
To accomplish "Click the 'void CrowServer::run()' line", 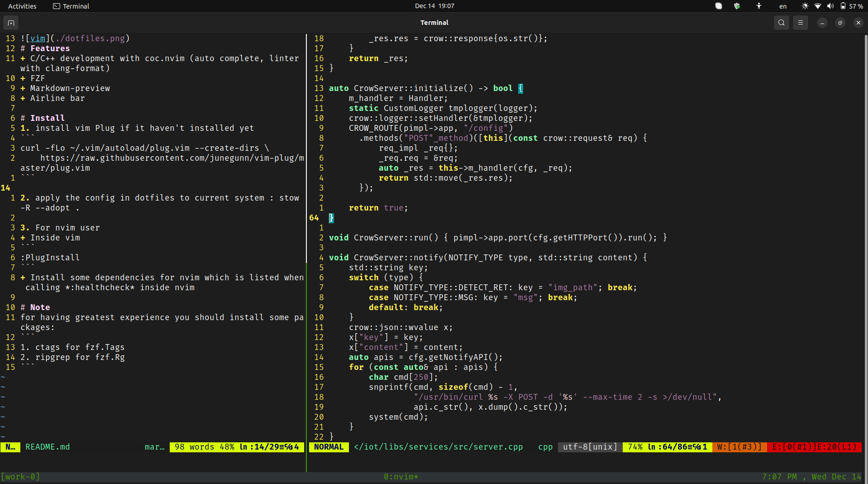I will coord(498,238).
